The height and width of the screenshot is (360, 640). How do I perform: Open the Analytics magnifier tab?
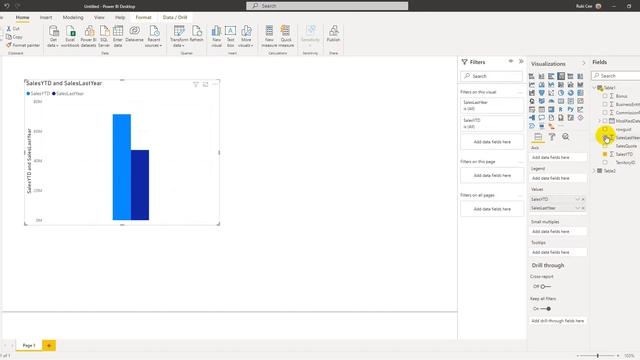pos(565,137)
